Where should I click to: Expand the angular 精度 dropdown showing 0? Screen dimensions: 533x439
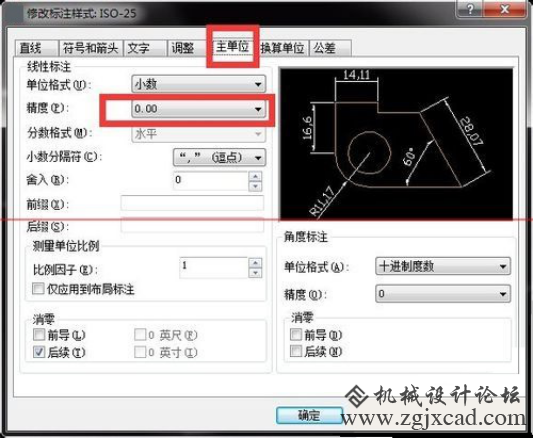point(443,294)
